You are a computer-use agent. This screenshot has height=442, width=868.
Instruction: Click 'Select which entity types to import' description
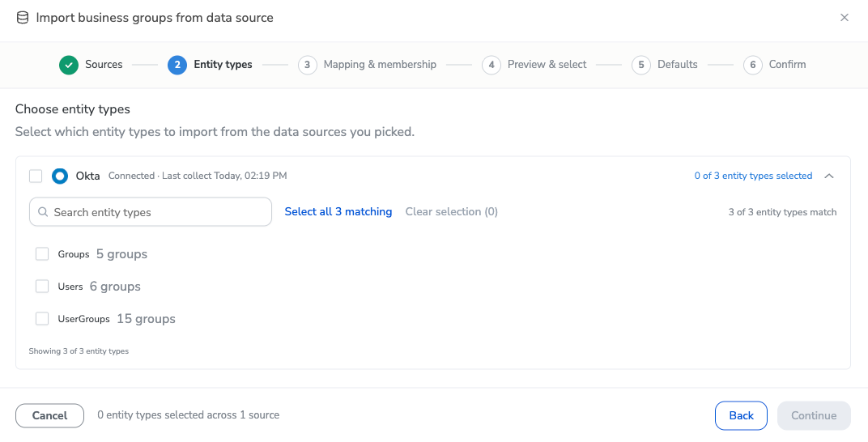(215, 132)
